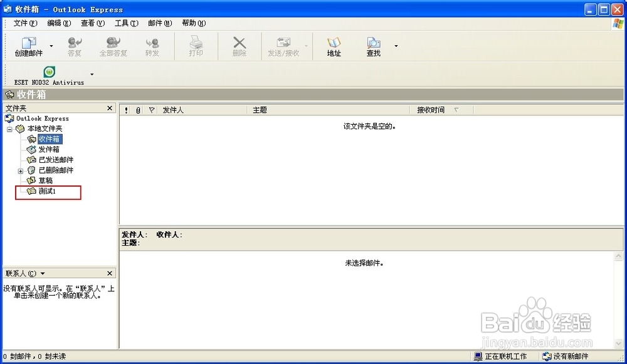Viewport: 627px width, 364px height.
Task: Open the 查找 dropdown arrow
Action: tap(396, 46)
